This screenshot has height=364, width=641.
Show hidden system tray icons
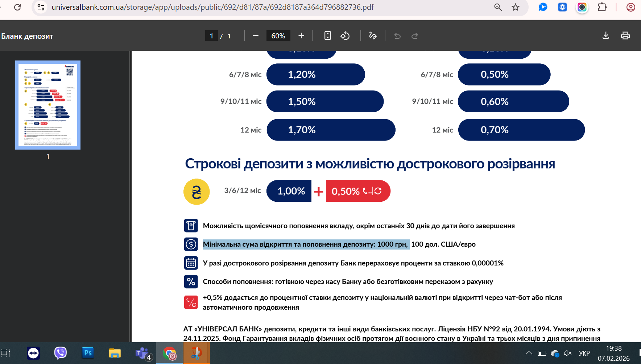(529, 353)
